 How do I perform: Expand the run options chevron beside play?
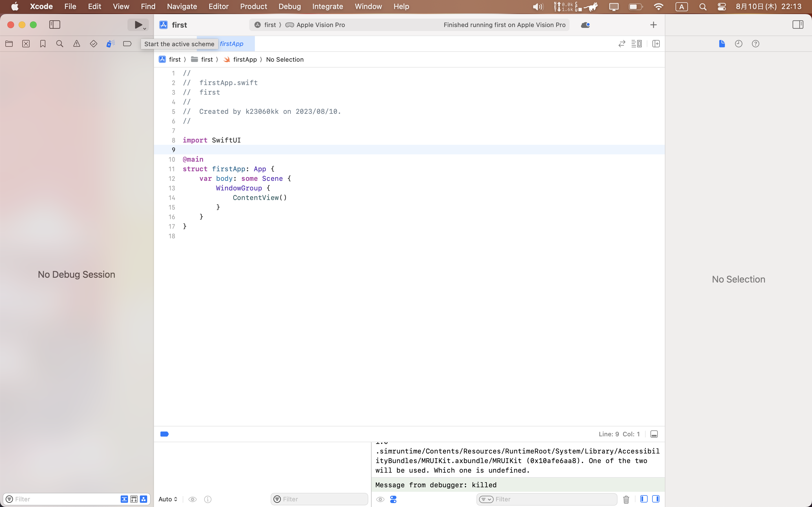point(144,28)
